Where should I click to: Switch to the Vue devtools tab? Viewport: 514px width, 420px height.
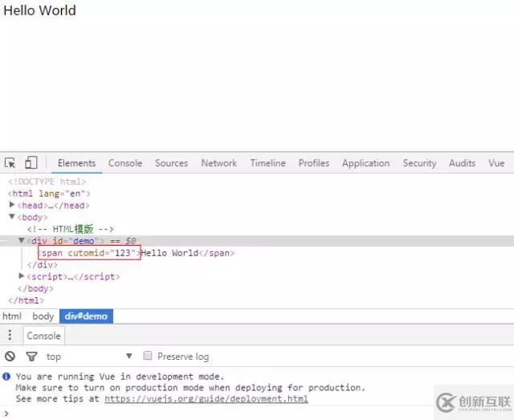tap(496, 163)
